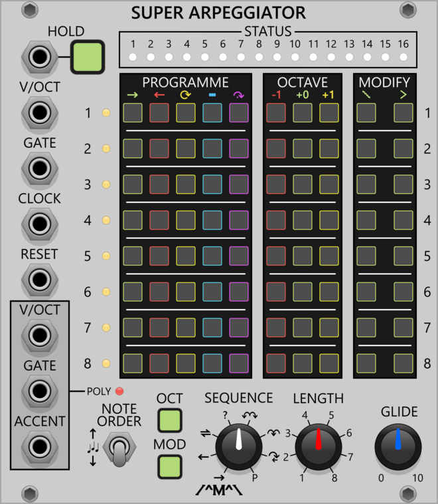Click the RESET input jack
The width and height of the screenshot is (438, 504).
point(40,280)
